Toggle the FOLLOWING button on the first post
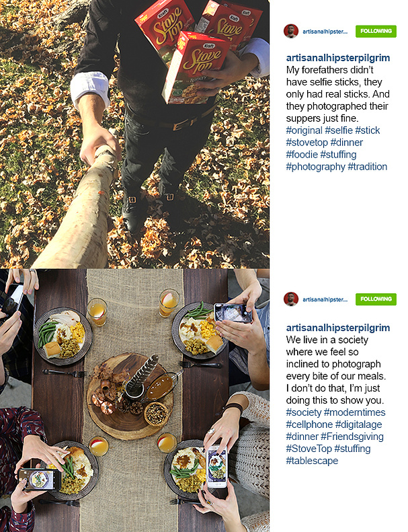 [x=376, y=31]
